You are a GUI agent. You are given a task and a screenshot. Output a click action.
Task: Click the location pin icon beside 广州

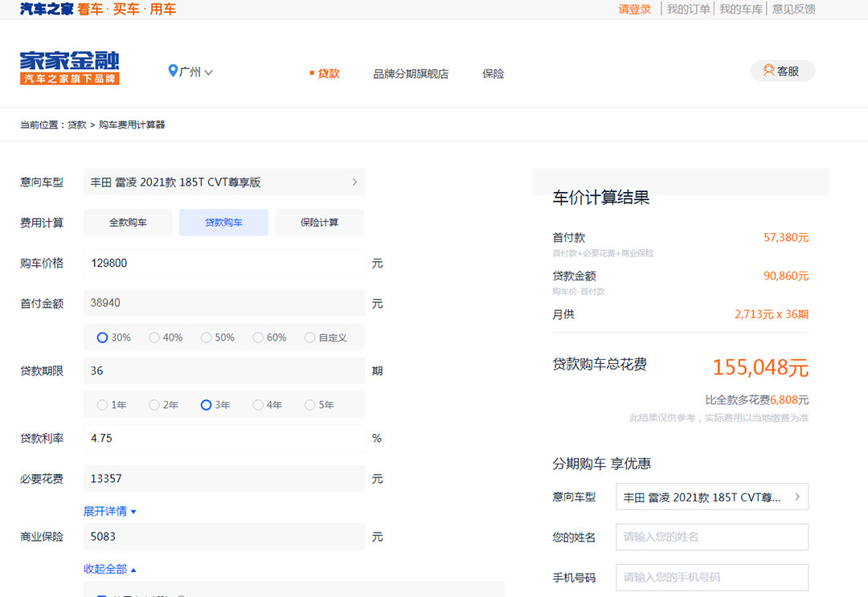[172, 72]
